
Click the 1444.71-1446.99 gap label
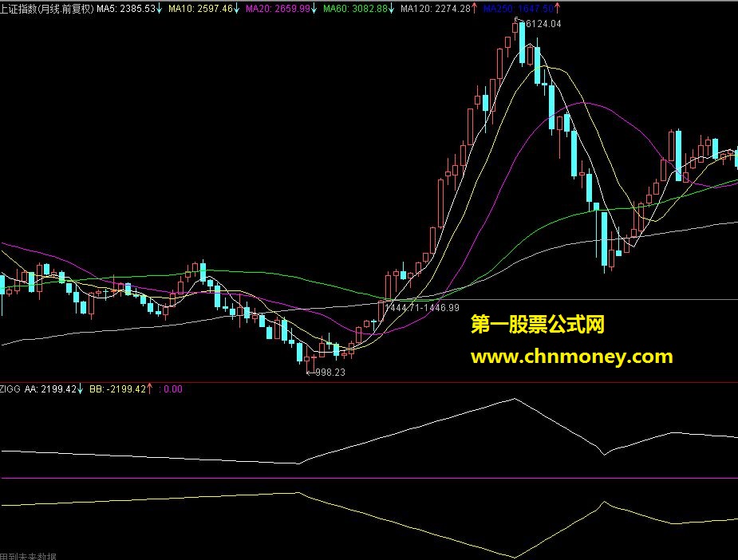[422, 308]
